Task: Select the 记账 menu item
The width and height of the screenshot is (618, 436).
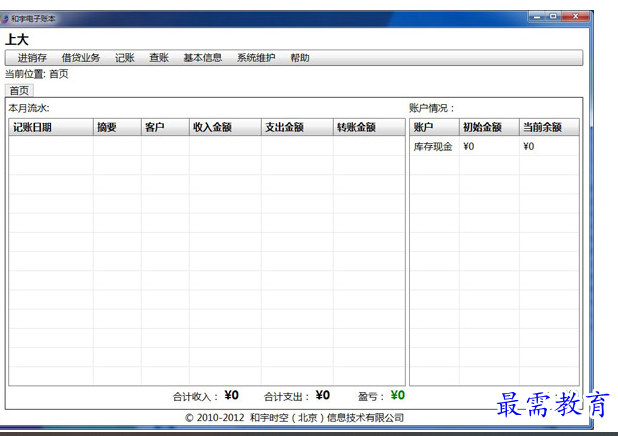Action: click(x=125, y=58)
